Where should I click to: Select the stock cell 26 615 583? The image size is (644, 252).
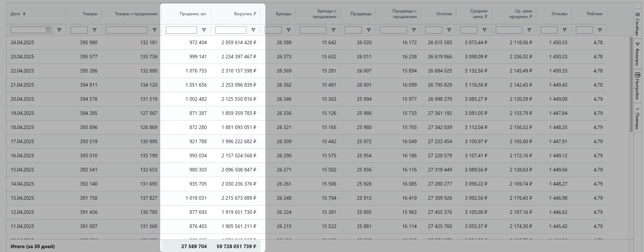[x=440, y=42]
